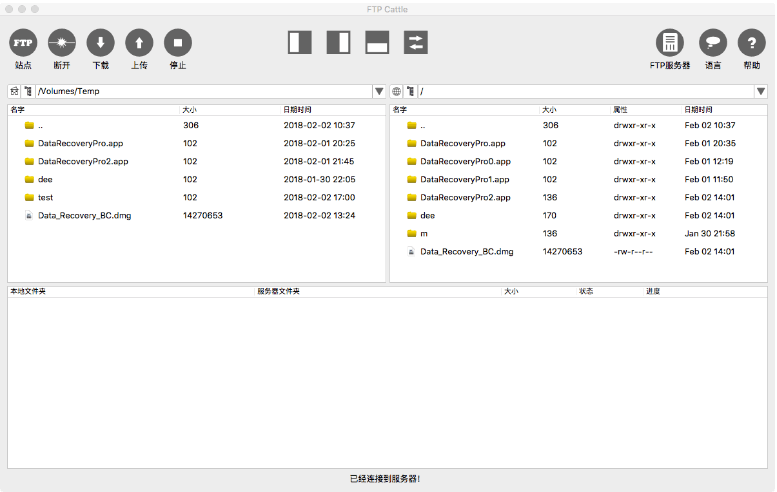Select local 'test' folder
Screen dimensions: 777x492
click(197, 197)
